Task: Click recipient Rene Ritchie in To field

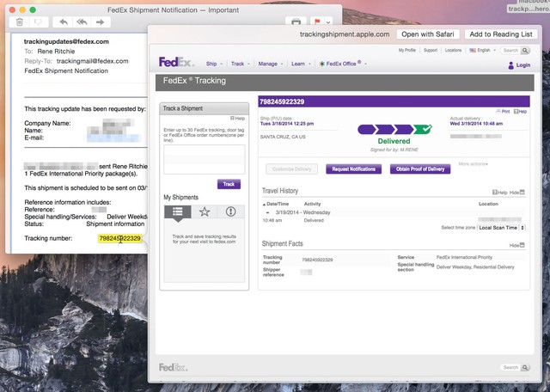Action: coord(56,52)
